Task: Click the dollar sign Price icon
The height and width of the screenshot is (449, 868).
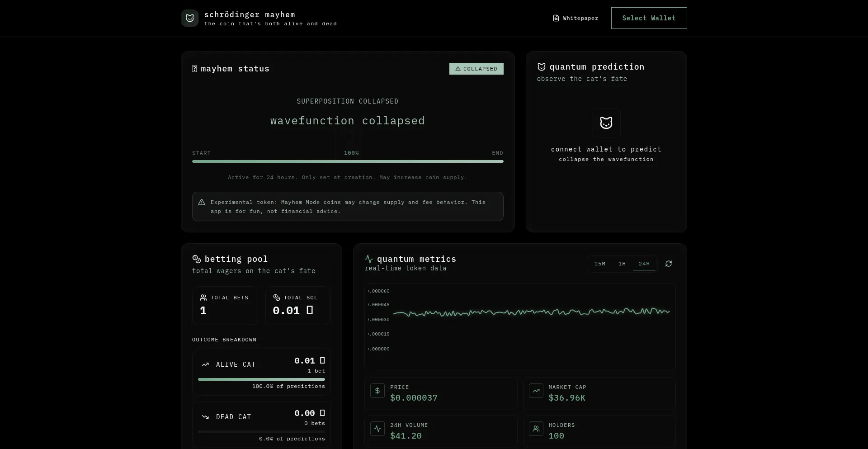Action: 377,391
